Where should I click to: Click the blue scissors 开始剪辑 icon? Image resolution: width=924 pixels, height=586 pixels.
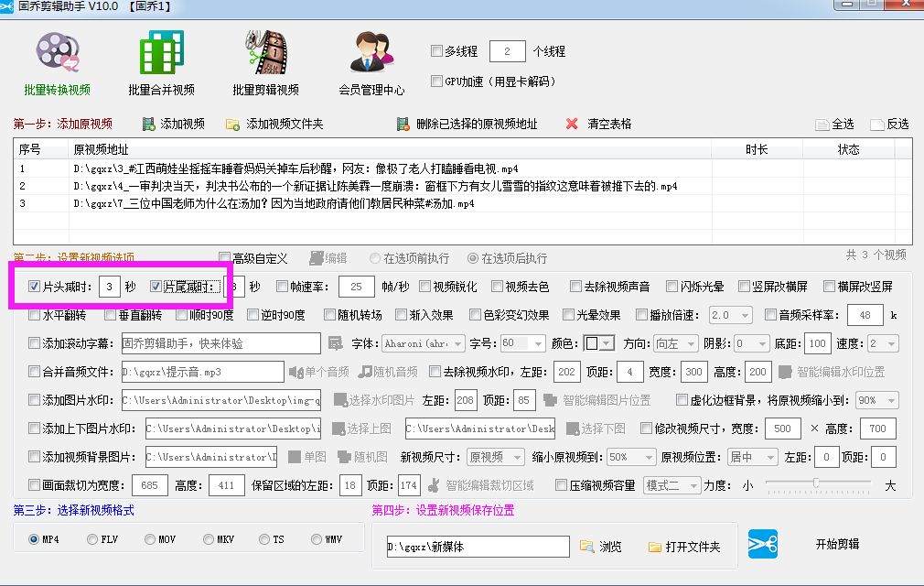(763, 544)
